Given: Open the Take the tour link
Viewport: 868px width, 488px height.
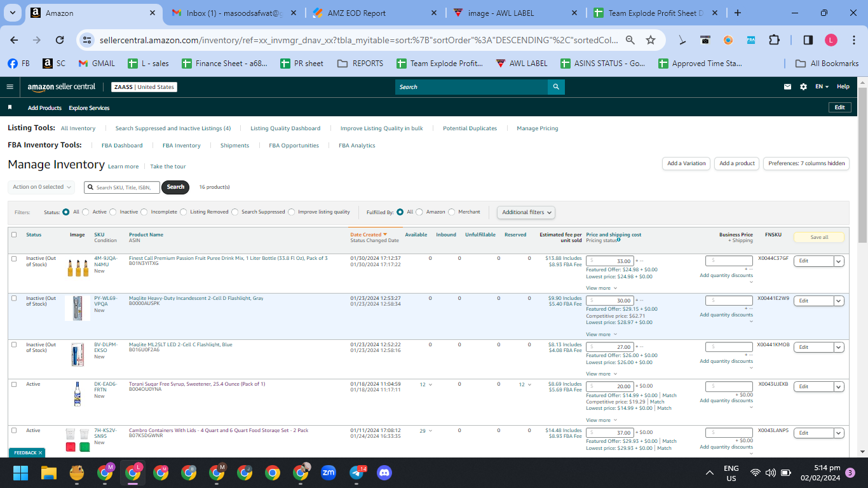Looking at the screenshot, I should tap(168, 166).
